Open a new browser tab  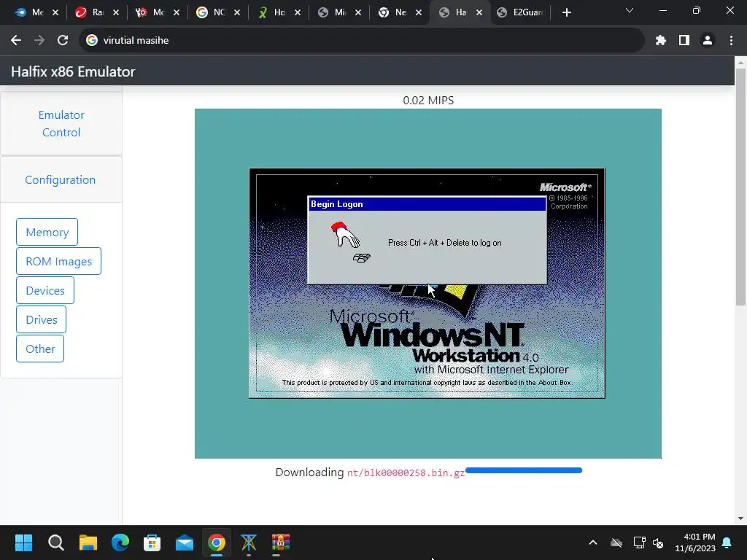coord(566,12)
